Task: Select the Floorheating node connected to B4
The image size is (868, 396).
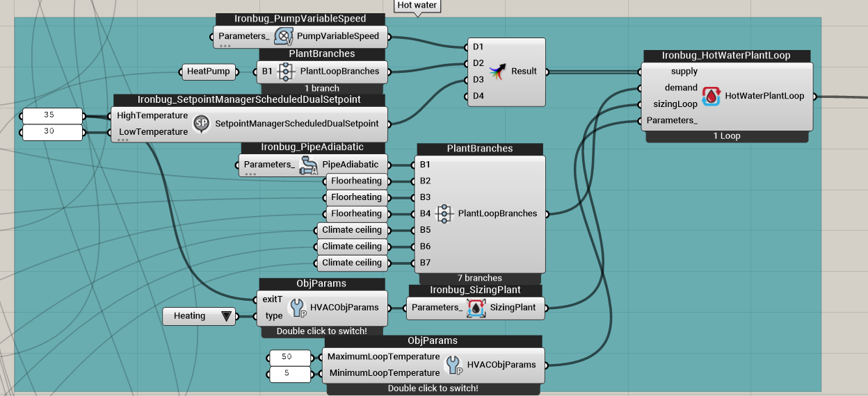Action: pos(356,214)
